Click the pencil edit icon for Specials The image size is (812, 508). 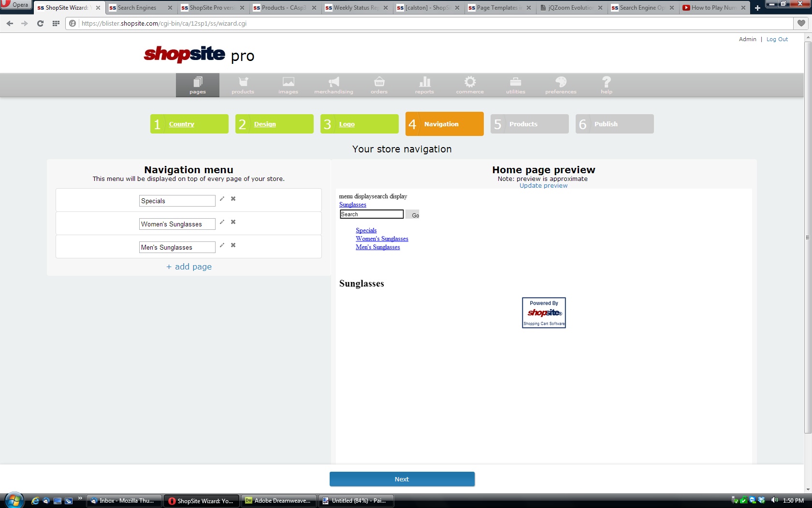(x=222, y=199)
